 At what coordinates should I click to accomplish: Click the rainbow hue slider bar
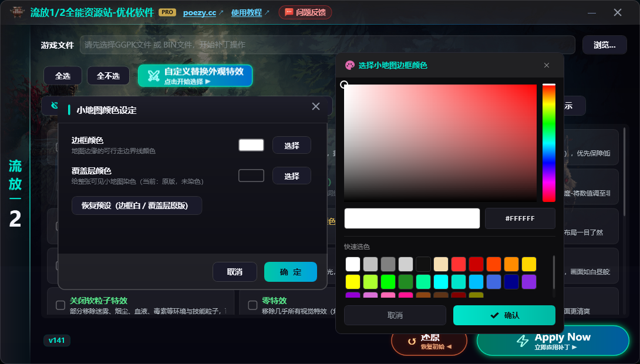coord(549,143)
